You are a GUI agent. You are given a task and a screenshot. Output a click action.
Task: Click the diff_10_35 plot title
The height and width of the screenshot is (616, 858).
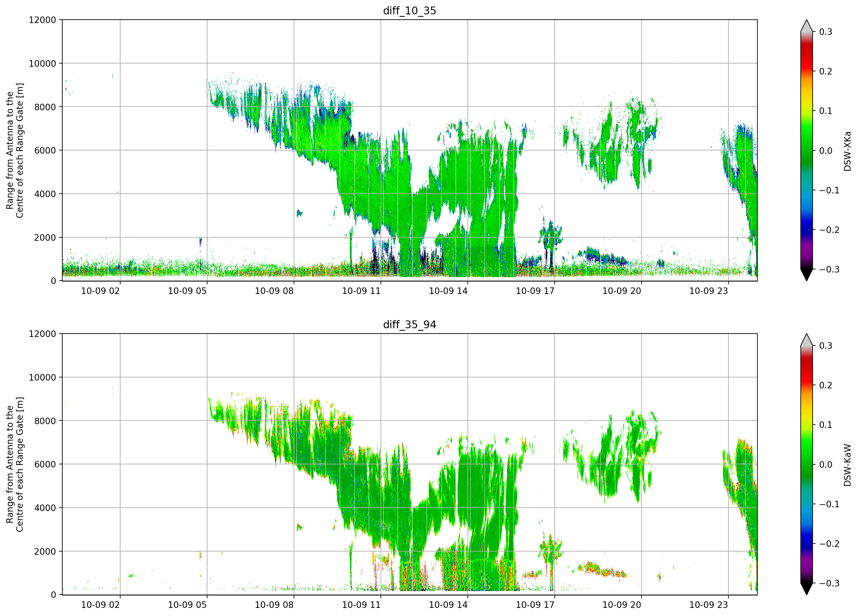[409, 11]
